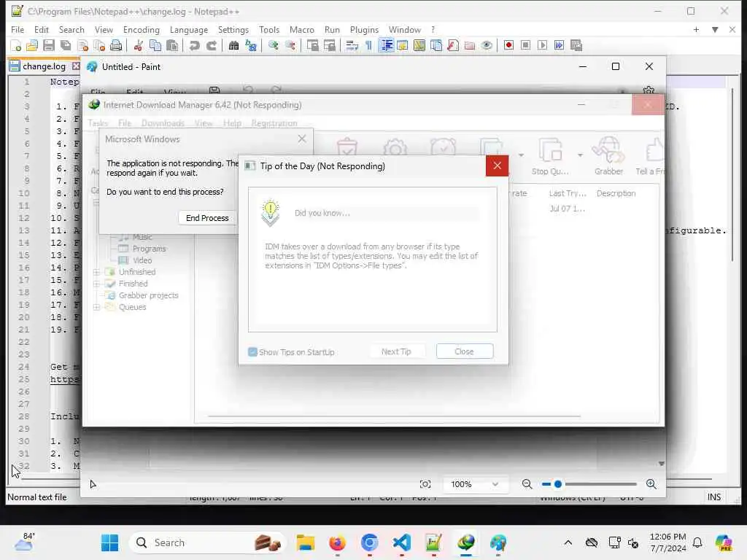Expand the Finished category in IDM tree

pyautogui.click(x=97, y=284)
